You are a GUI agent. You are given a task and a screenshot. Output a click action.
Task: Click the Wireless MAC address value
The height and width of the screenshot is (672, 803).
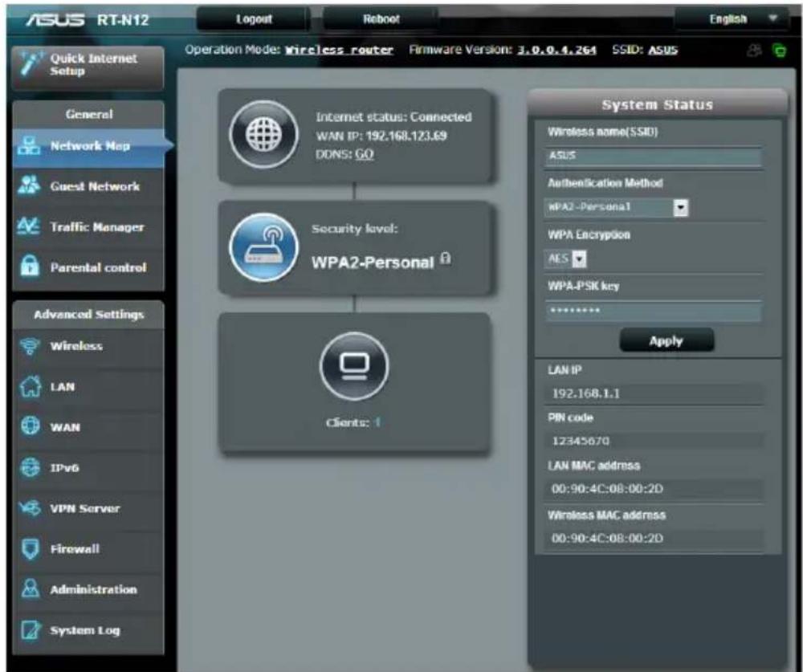tap(607, 538)
